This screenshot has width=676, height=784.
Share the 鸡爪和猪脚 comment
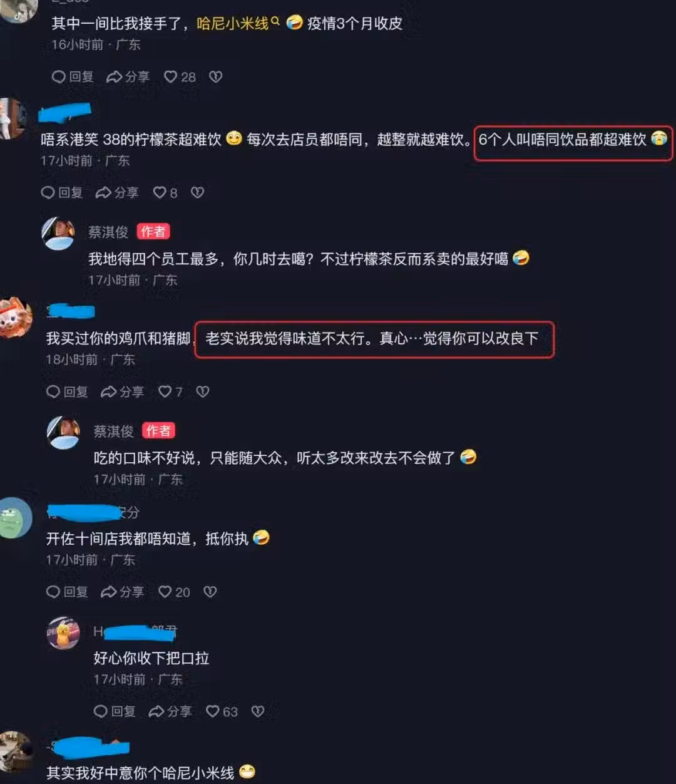click(123, 392)
